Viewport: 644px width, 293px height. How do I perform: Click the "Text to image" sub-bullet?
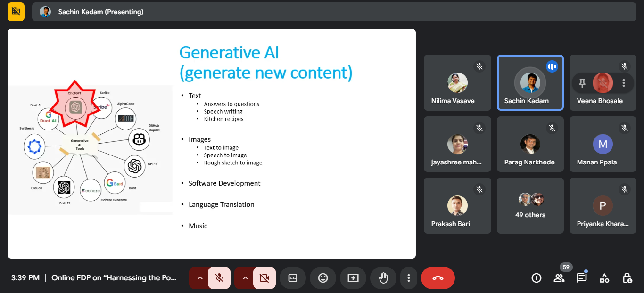tap(221, 147)
